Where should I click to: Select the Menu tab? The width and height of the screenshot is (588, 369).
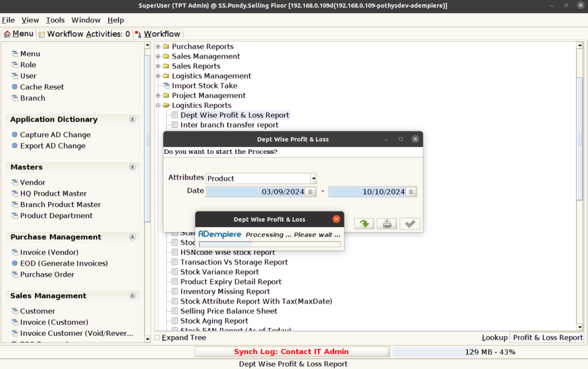coord(19,34)
